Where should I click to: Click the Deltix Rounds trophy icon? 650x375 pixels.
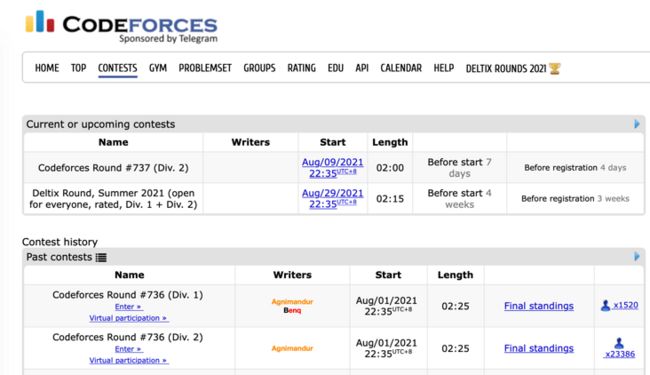(x=555, y=68)
